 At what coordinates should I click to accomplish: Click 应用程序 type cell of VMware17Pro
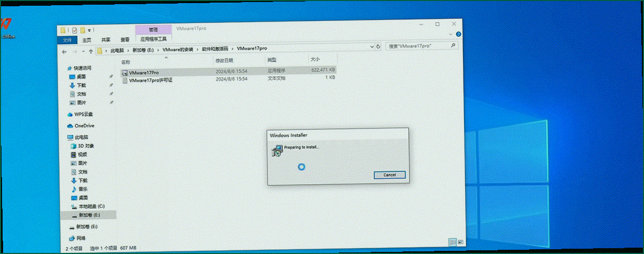coord(276,70)
